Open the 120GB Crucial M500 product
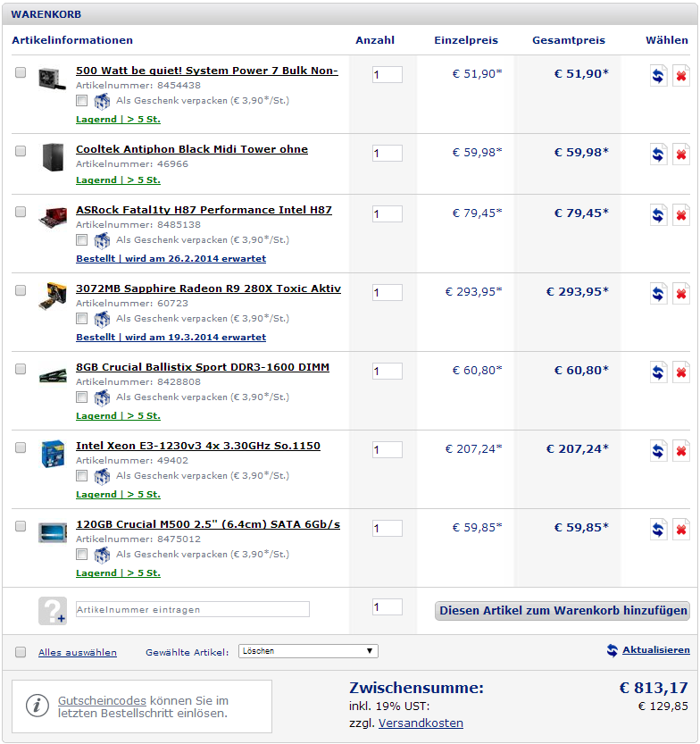Viewport: 700px width, 744px height. (208, 525)
